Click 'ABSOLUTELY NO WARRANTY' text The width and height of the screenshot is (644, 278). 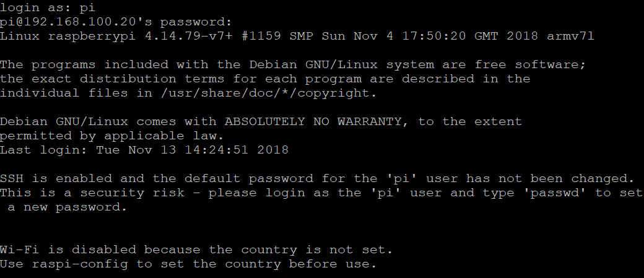click(313, 121)
